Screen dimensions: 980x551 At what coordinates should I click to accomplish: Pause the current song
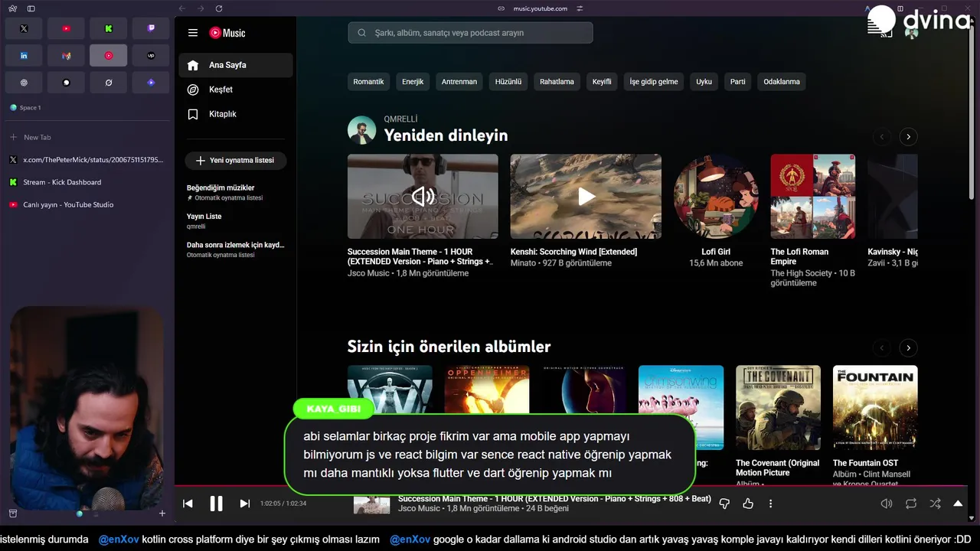tap(217, 504)
